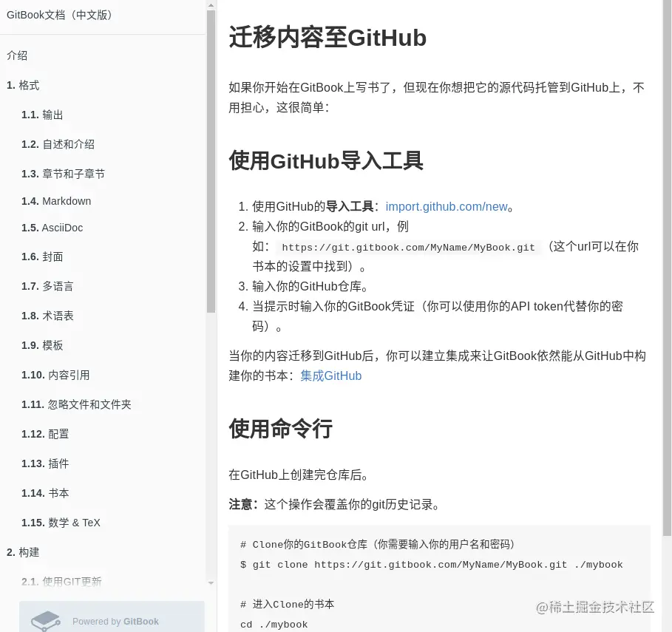Open section 1.8. 术语表
The width and height of the screenshot is (672, 632).
pos(47,316)
